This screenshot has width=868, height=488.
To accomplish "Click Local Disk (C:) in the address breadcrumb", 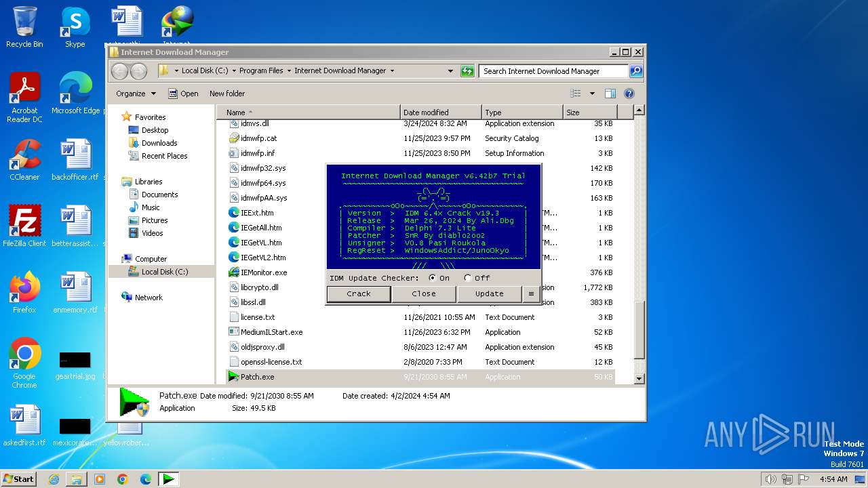I will (x=205, y=70).
